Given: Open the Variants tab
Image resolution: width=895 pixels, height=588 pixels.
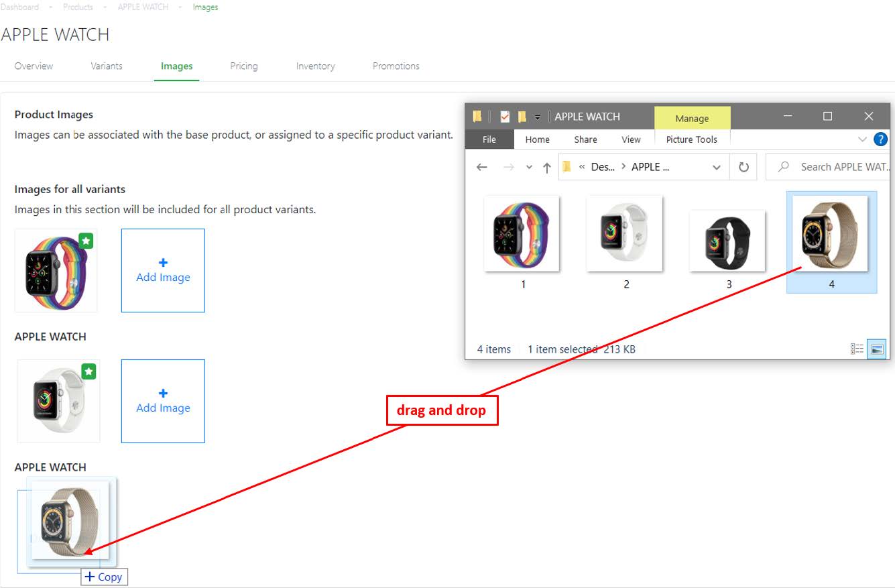Looking at the screenshot, I should (107, 66).
